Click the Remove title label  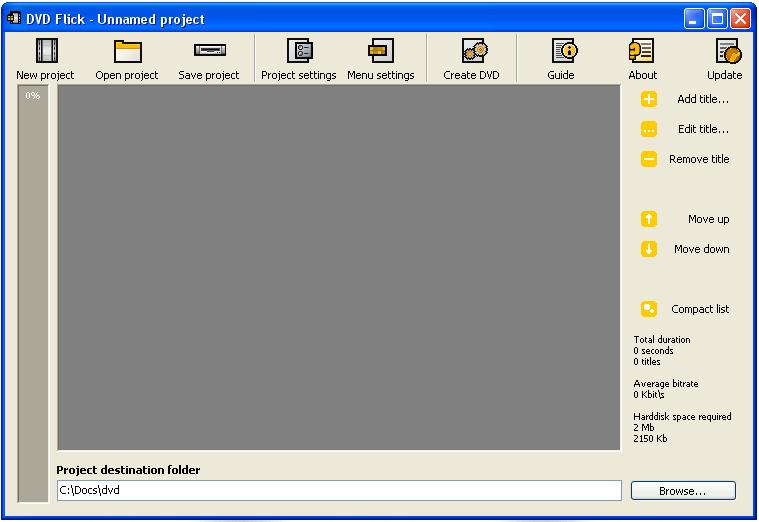(x=699, y=159)
